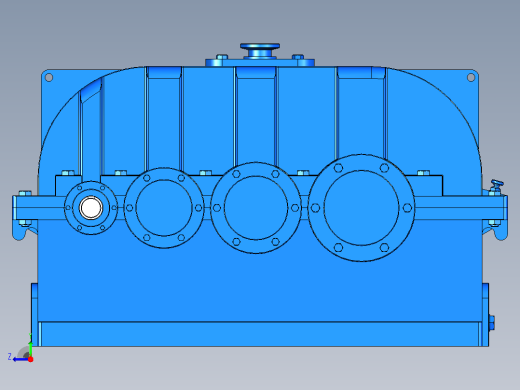The image size is (520, 390).
Task: Select the white input shaft end
Action: (91, 208)
